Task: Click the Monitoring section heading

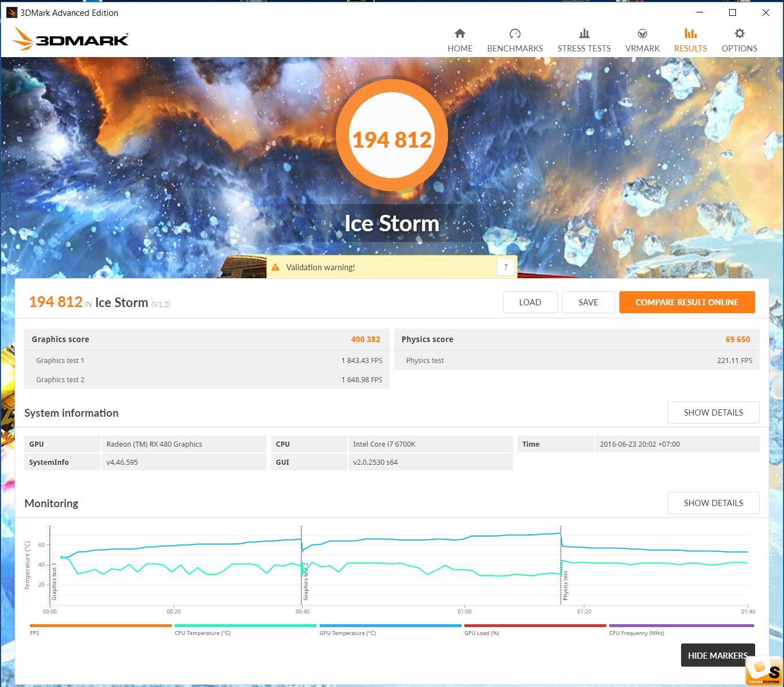Action: point(51,503)
